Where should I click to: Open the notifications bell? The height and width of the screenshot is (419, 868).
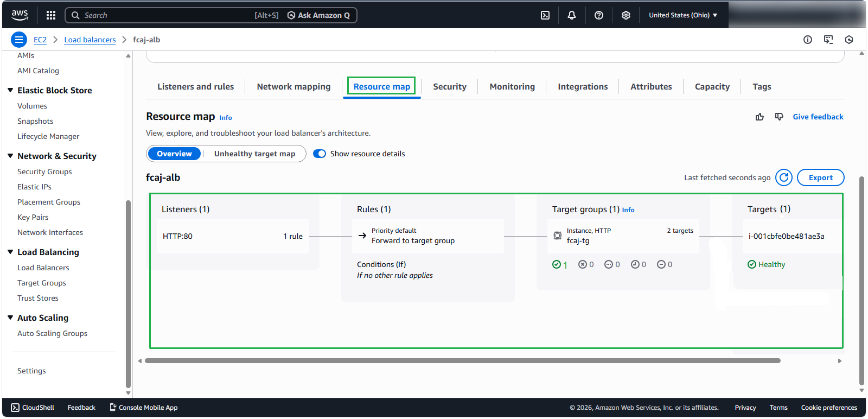pos(572,15)
